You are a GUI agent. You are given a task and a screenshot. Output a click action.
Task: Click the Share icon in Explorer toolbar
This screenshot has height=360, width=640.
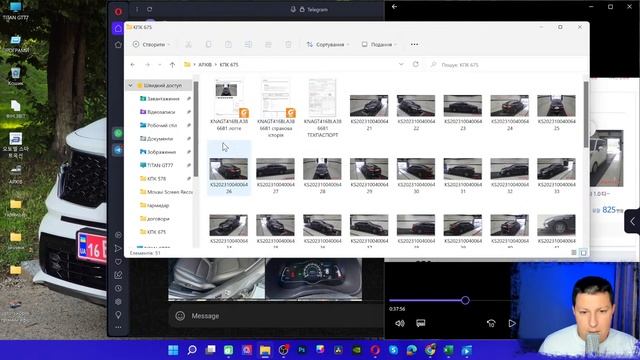(268, 44)
